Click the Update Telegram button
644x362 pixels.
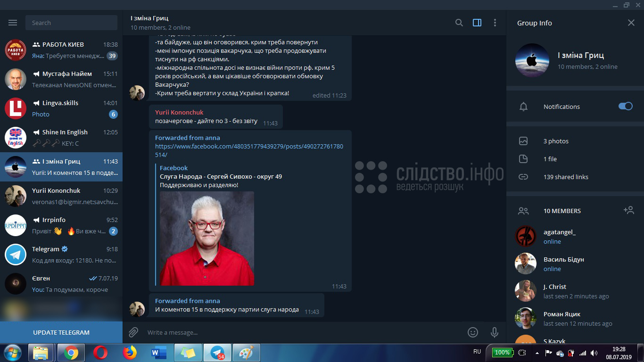click(61, 332)
